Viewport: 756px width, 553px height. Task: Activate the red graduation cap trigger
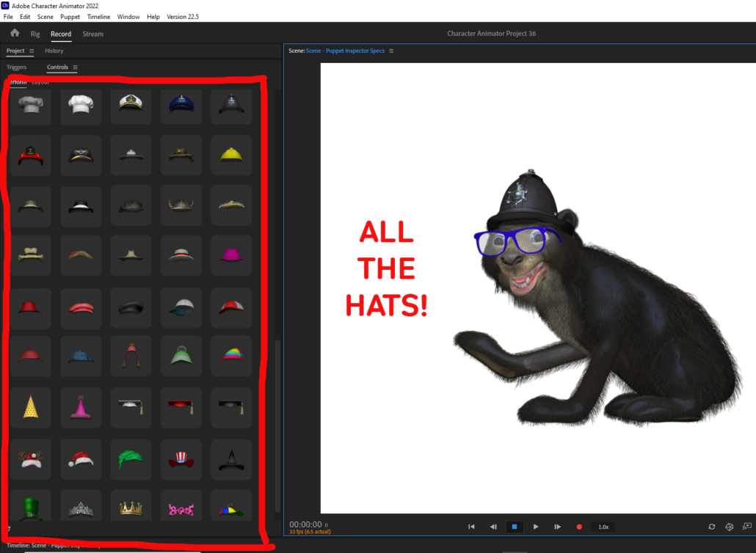[181, 408]
